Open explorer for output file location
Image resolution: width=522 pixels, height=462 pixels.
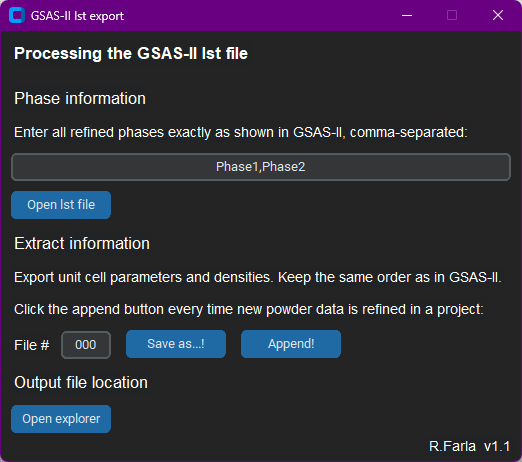click(x=61, y=419)
